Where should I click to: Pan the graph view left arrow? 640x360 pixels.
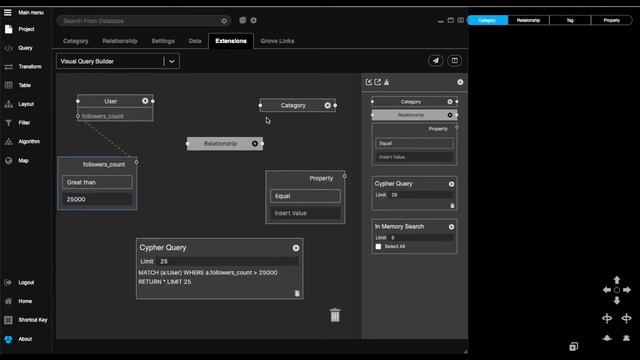[x=607, y=290]
